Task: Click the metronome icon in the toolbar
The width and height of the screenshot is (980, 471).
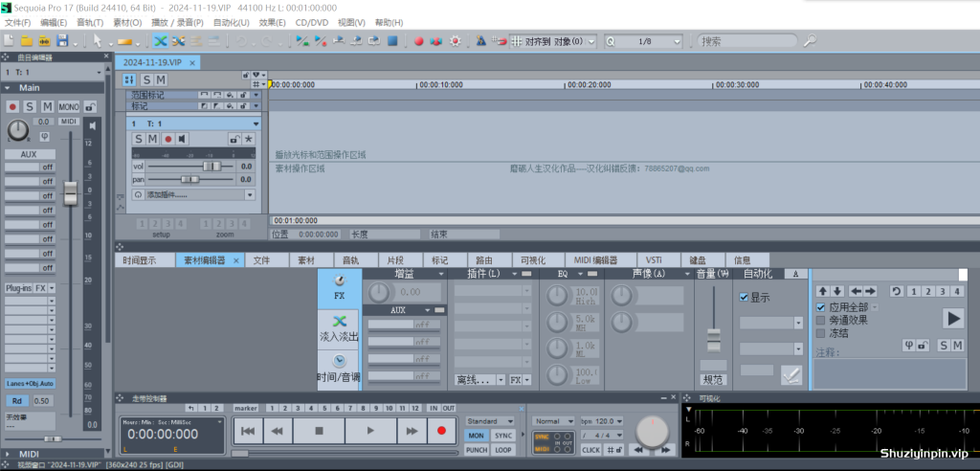Action: point(480,40)
